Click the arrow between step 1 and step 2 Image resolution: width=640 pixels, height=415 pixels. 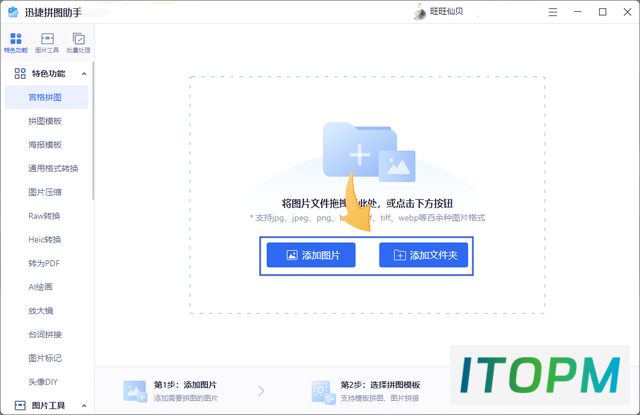coord(261,391)
